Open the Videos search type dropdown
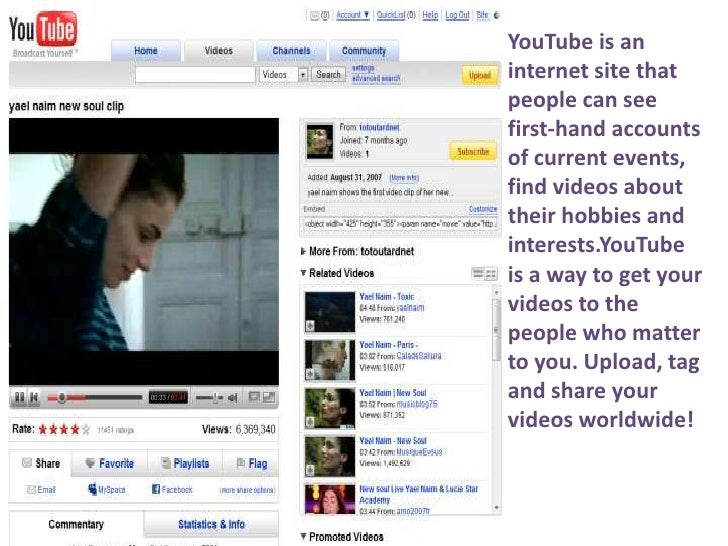The width and height of the screenshot is (728, 546). pos(284,74)
